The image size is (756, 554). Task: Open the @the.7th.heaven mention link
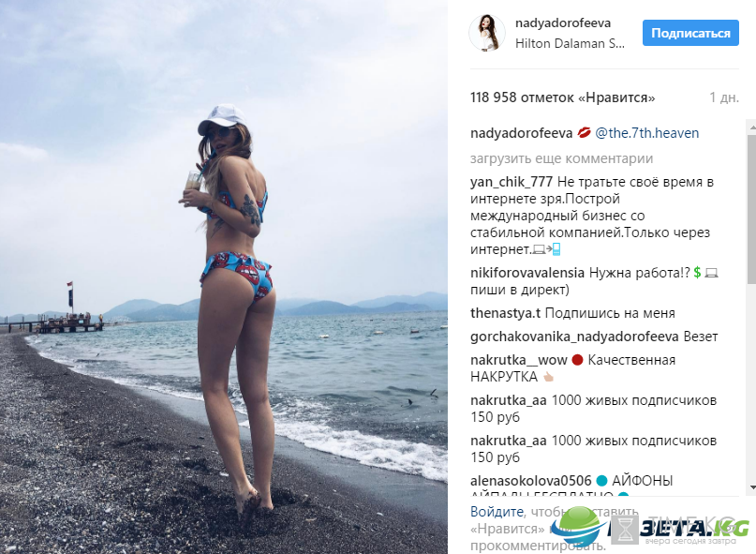coord(647,133)
